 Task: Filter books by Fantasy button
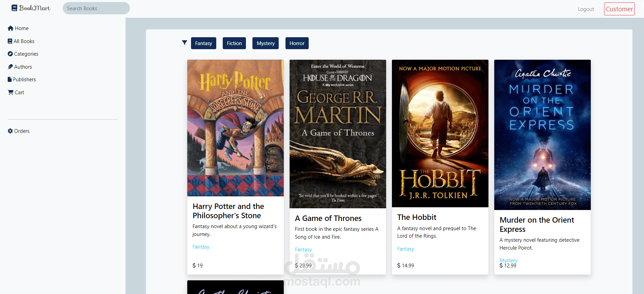click(204, 43)
